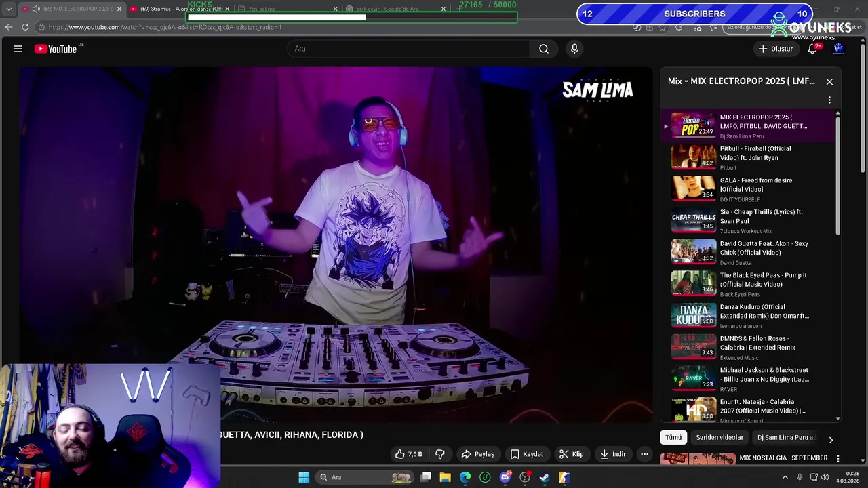The width and height of the screenshot is (868, 488).
Task: Play Danza Kuduro Extended Remix thumbnail
Action: tap(693, 315)
